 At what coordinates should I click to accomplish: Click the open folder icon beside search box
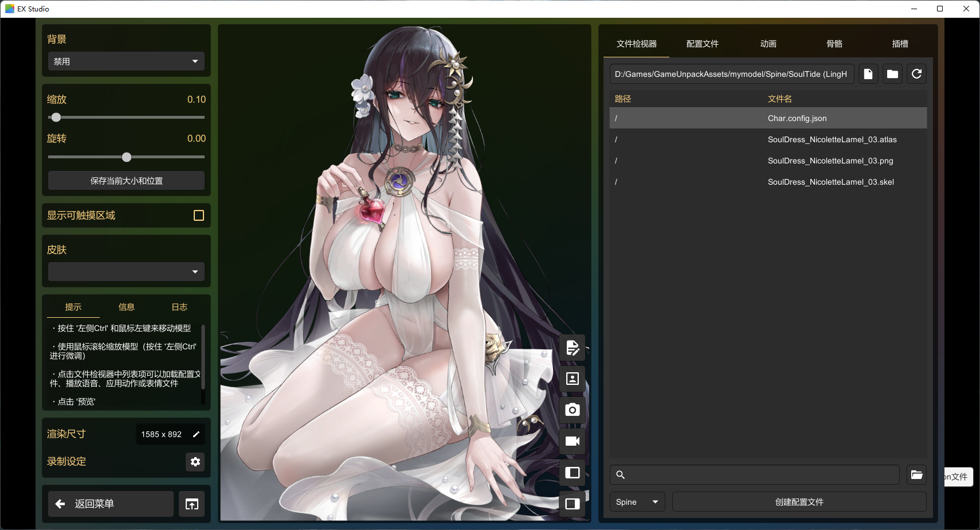[x=917, y=474]
